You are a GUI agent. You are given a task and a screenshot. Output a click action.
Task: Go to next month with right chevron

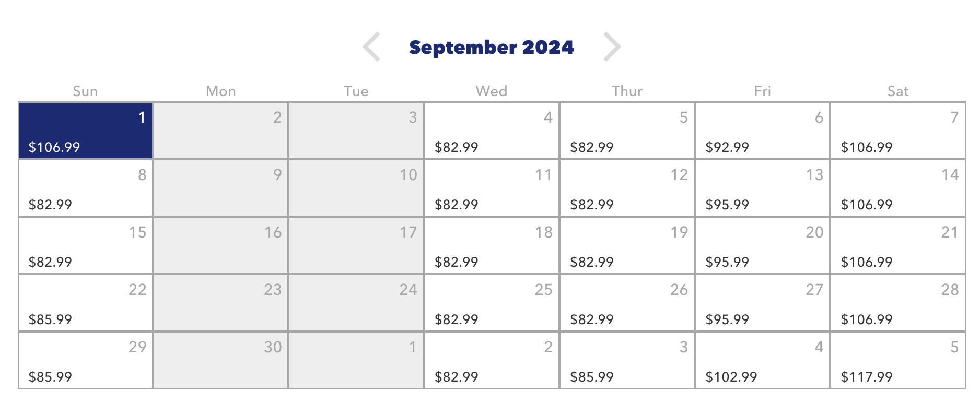point(612,47)
